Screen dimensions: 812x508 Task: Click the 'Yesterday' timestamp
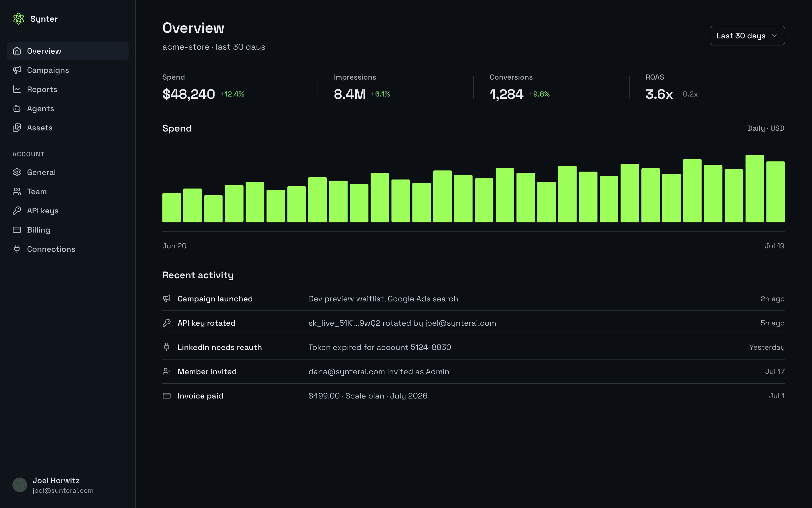[767, 347]
